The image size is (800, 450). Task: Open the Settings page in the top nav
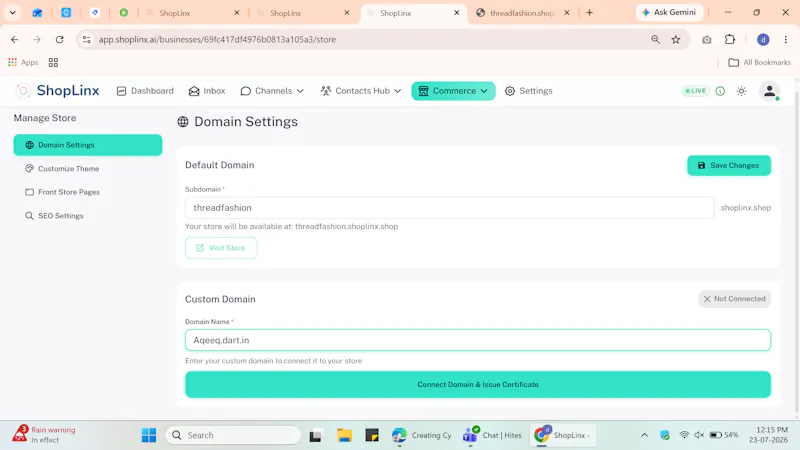529,91
